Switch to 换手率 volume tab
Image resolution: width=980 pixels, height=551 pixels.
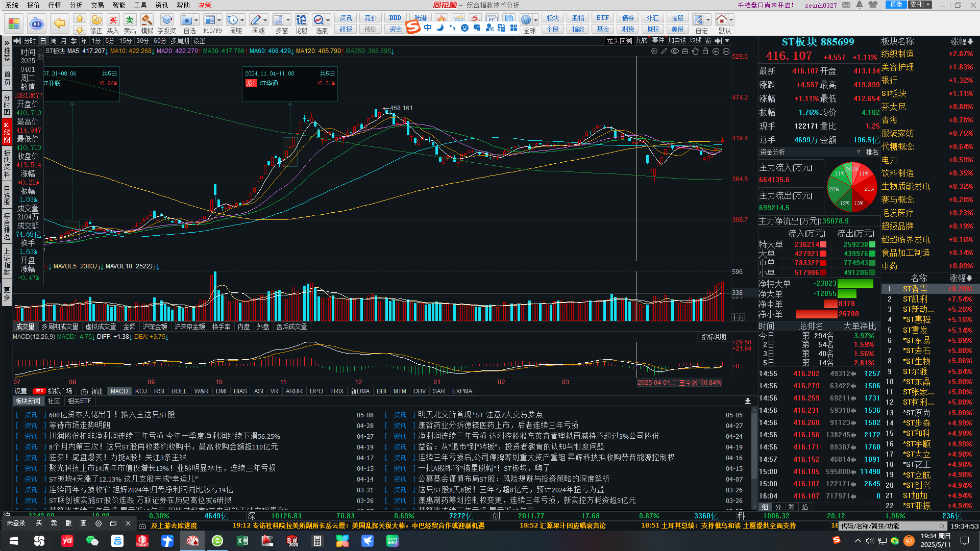pyautogui.click(x=222, y=327)
